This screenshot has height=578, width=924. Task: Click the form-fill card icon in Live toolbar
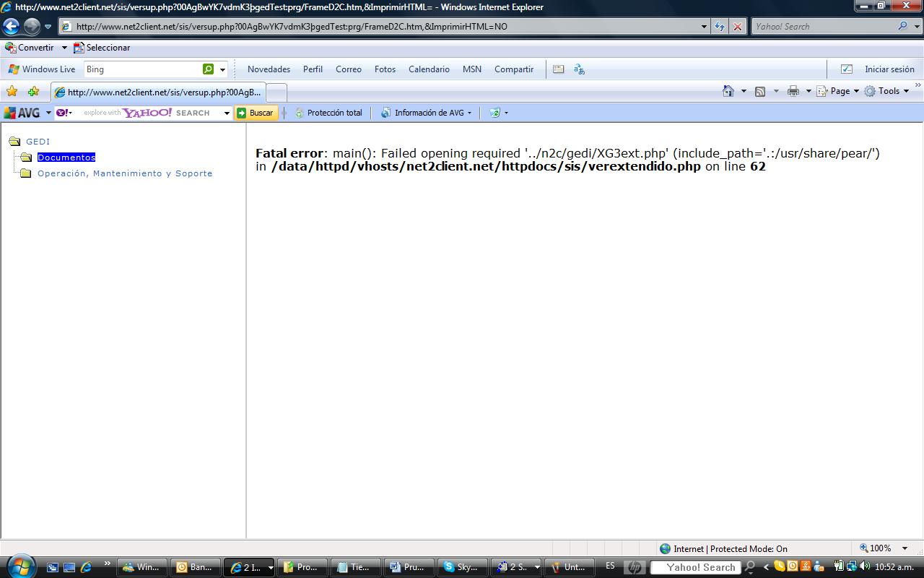558,69
